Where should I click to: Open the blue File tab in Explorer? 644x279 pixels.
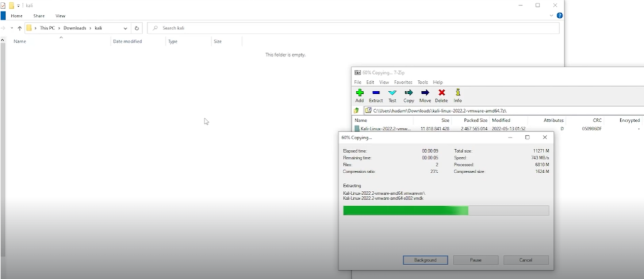3,16
